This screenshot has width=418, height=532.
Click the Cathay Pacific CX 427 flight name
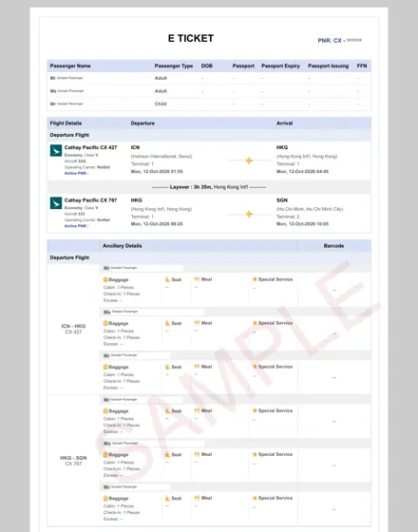(x=90, y=147)
